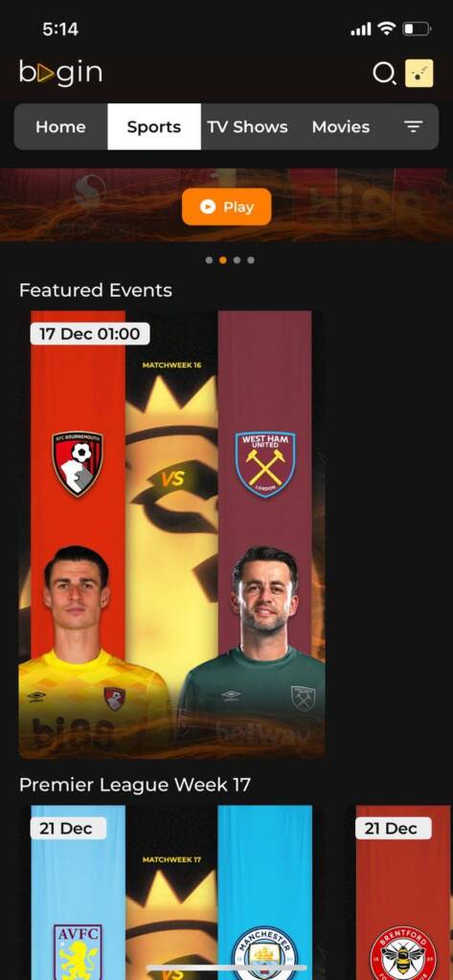This screenshot has width=453, height=980.
Task: Open the search magnifier icon
Action: [x=384, y=74]
